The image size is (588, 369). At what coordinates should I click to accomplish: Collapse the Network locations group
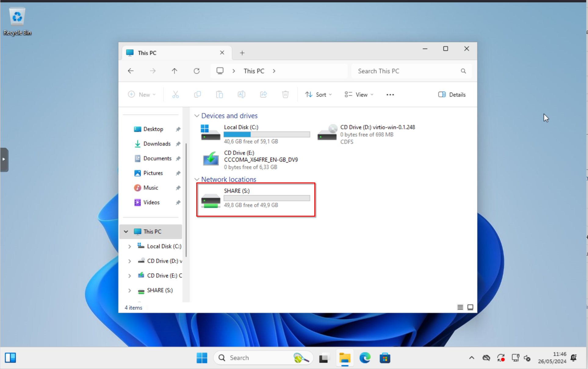pyautogui.click(x=197, y=179)
